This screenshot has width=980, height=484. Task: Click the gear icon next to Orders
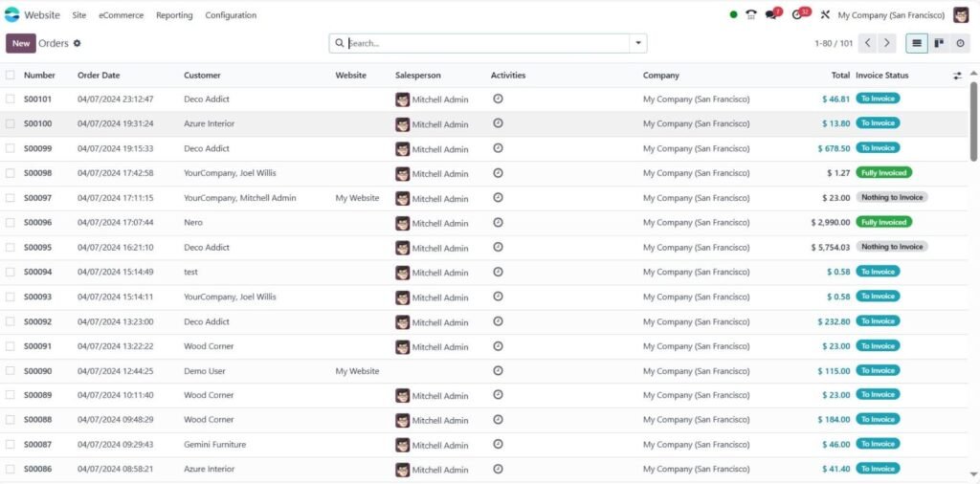coord(77,44)
